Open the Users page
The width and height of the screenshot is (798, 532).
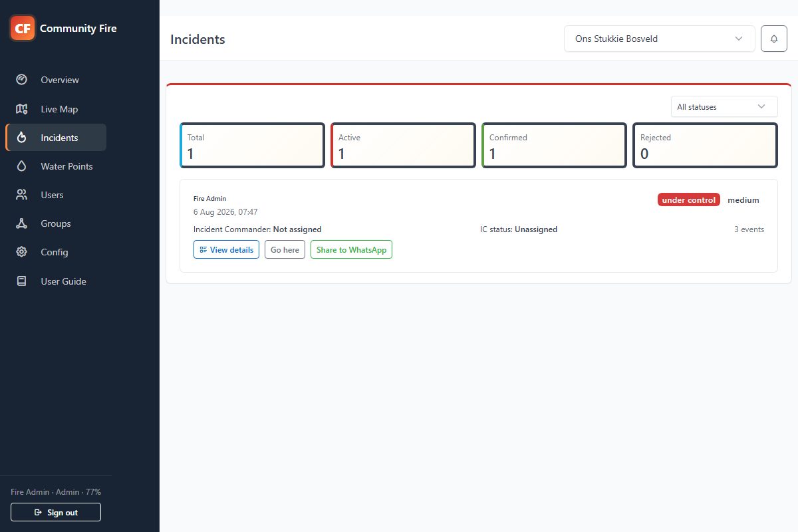(56, 195)
